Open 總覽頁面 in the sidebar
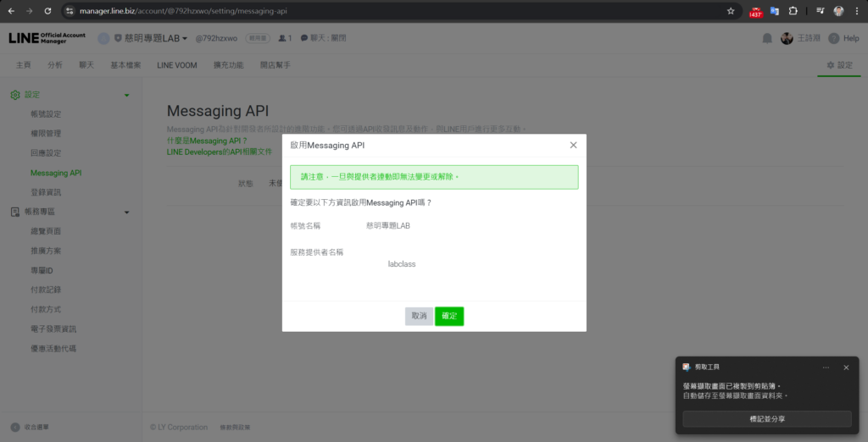Screen dimensions: 868x442 [x=46, y=231]
